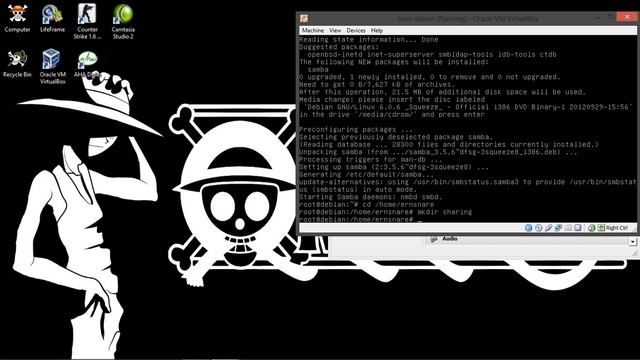The height and width of the screenshot is (360, 640).
Task: Click the VirtualBox window title icon
Action: [x=304, y=18]
